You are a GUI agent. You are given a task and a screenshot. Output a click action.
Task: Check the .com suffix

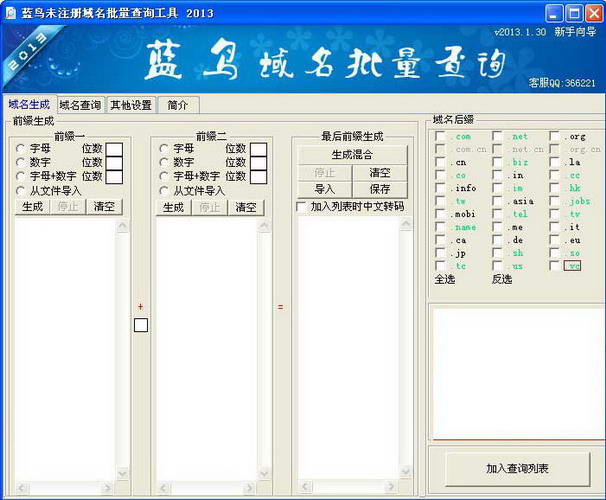click(440, 136)
